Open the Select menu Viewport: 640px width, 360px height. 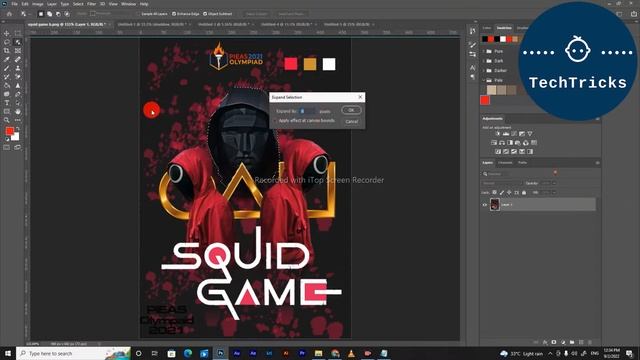tap(78, 4)
